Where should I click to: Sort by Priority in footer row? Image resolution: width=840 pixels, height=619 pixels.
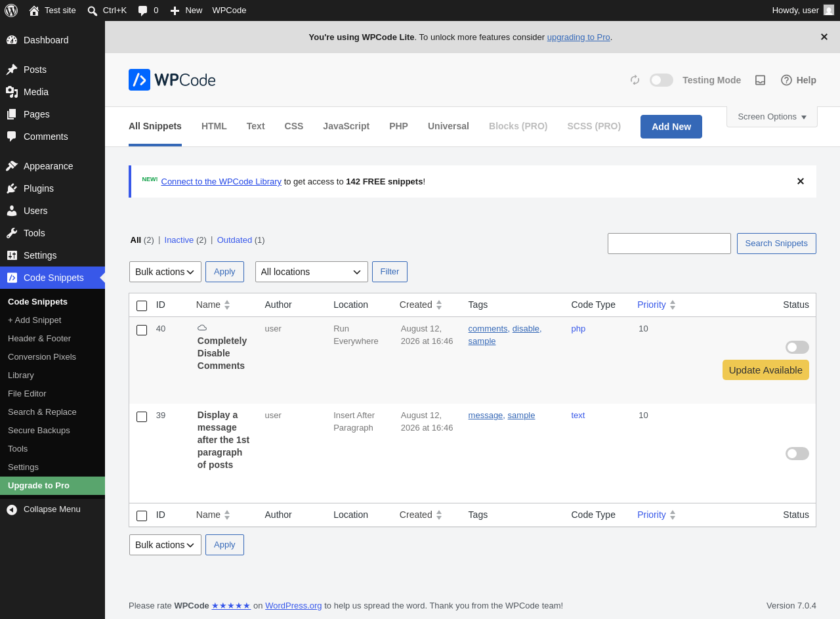point(656,515)
